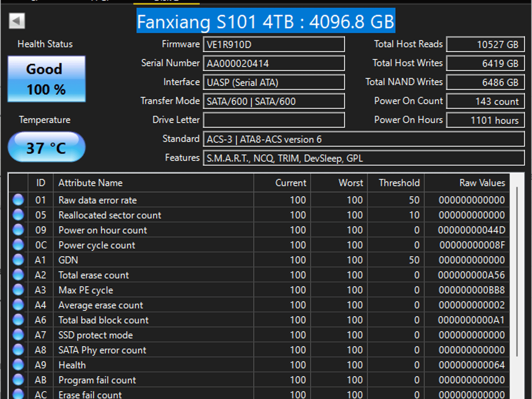Click raw value 00000000008F

472,245
